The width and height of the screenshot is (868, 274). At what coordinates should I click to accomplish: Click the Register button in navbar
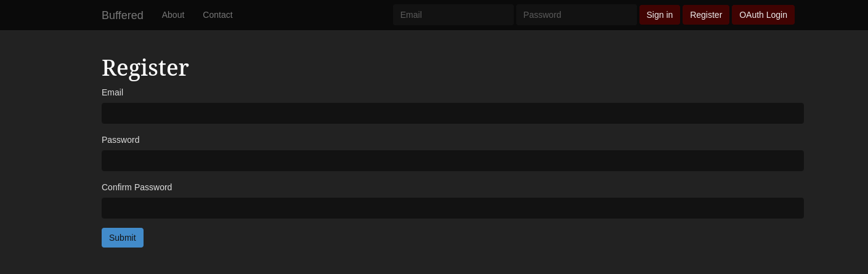[x=705, y=15]
